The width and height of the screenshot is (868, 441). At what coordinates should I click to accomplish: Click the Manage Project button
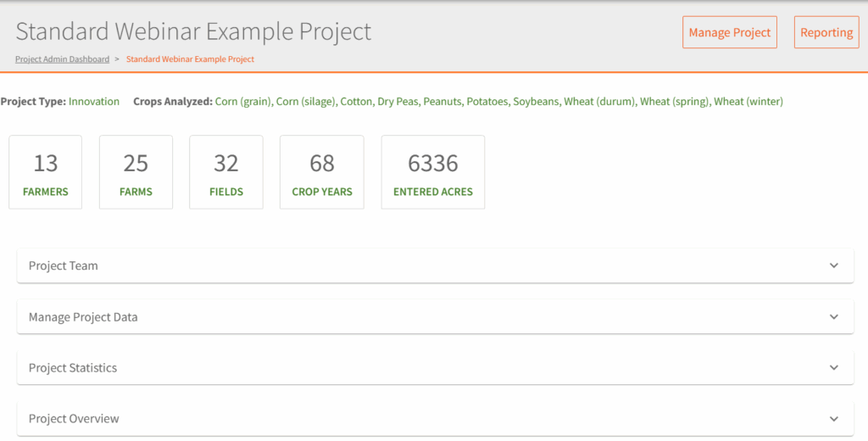click(x=729, y=32)
